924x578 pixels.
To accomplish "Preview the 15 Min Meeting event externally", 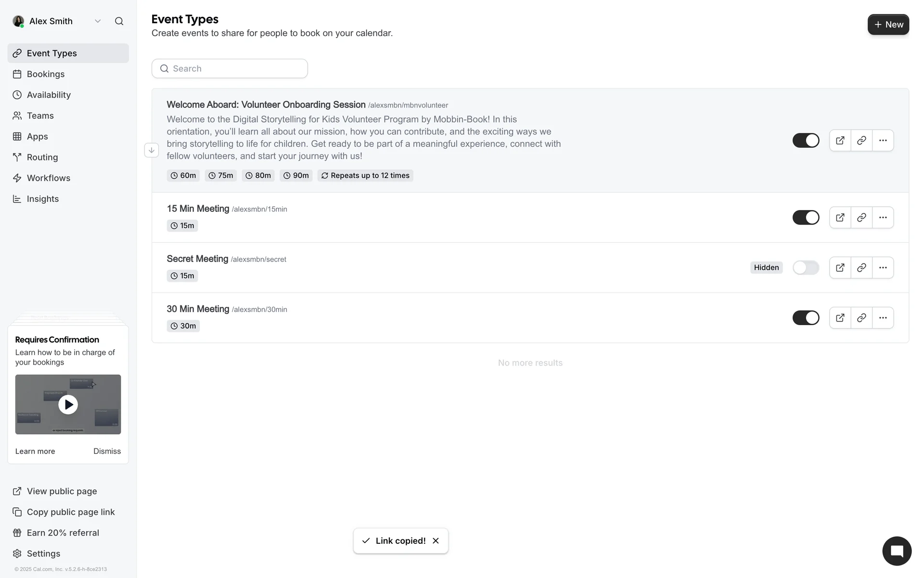I will 840,217.
